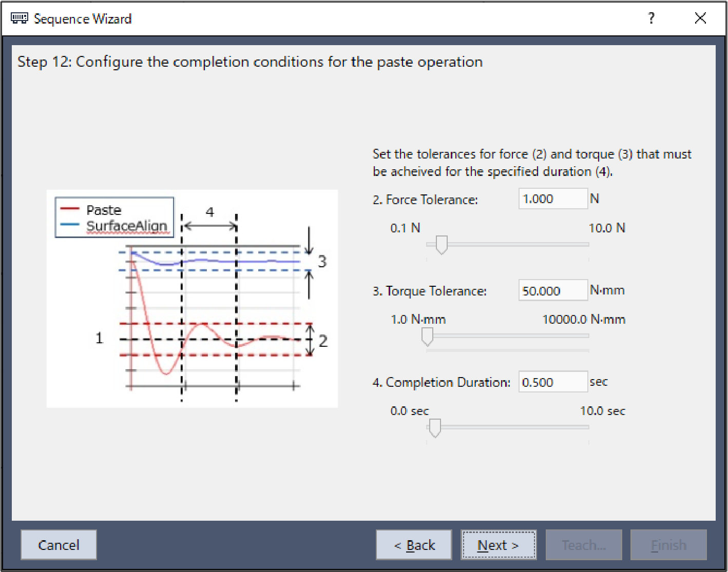The width and height of the screenshot is (728, 572).
Task: Close the Sequence Wizard dialog
Action: [700, 18]
